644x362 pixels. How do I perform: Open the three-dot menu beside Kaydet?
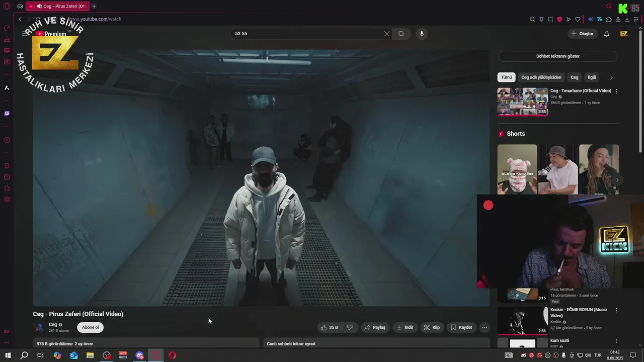pos(485,327)
